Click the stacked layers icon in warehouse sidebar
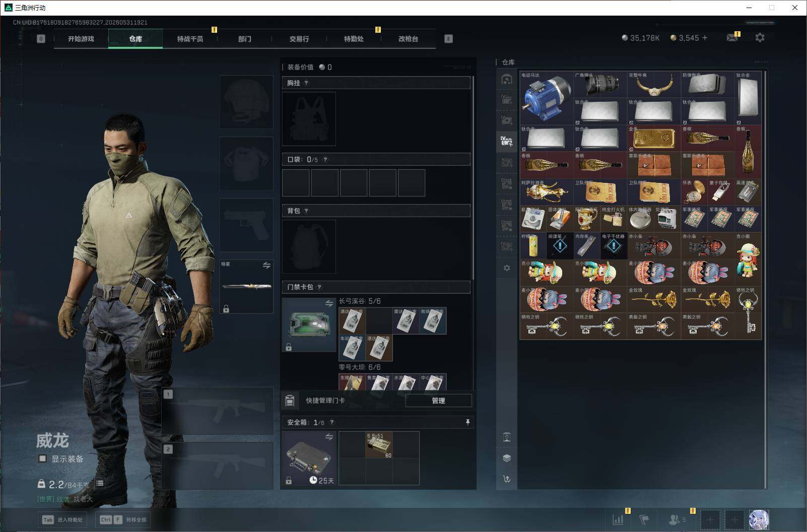The width and height of the screenshot is (807, 532). (507, 458)
